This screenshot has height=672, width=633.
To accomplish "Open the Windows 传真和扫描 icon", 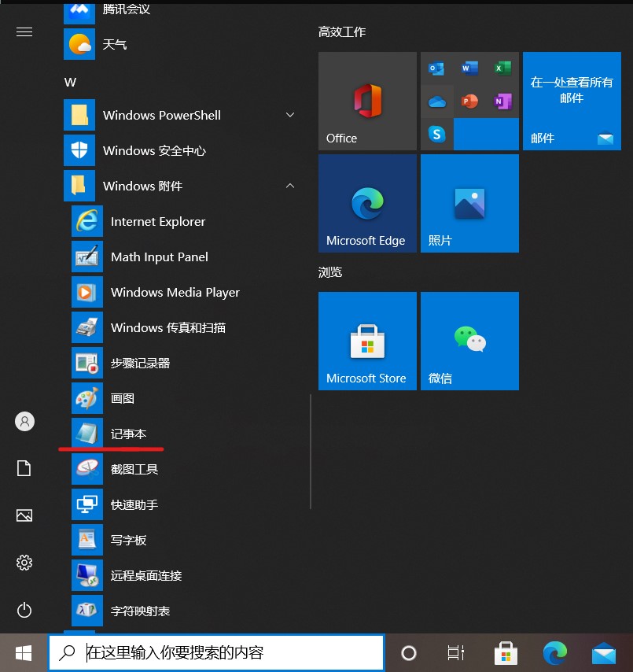I will click(87, 327).
